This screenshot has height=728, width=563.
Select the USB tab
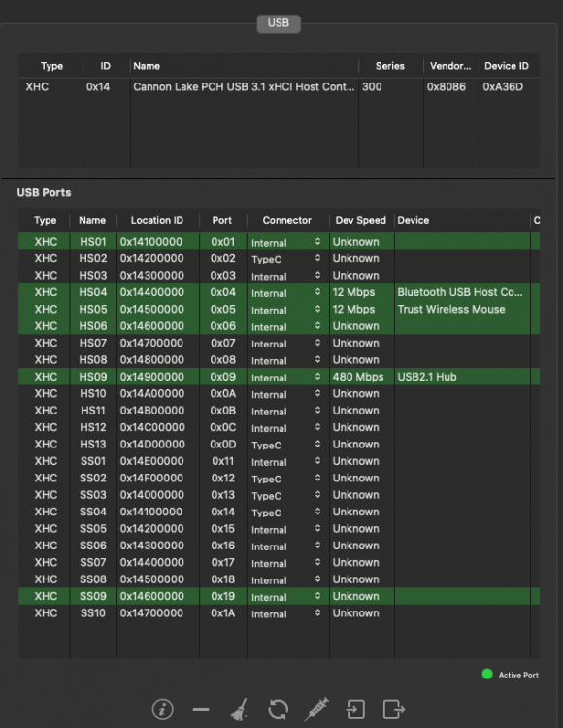click(279, 23)
